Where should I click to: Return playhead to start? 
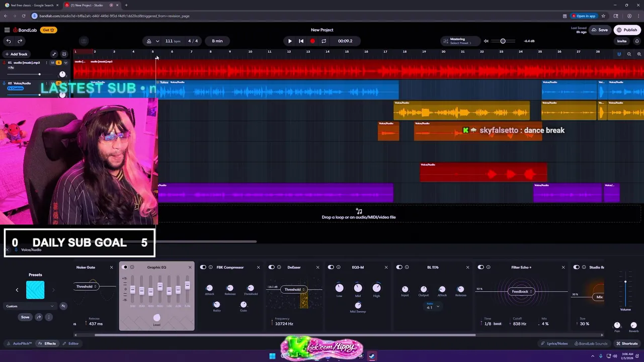[x=301, y=41]
